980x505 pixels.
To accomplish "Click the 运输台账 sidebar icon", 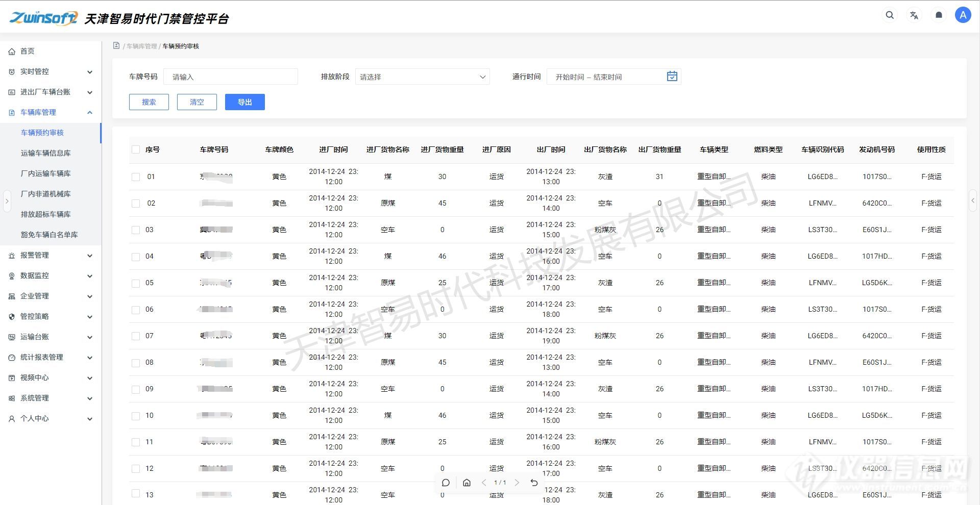I will tap(12, 337).
